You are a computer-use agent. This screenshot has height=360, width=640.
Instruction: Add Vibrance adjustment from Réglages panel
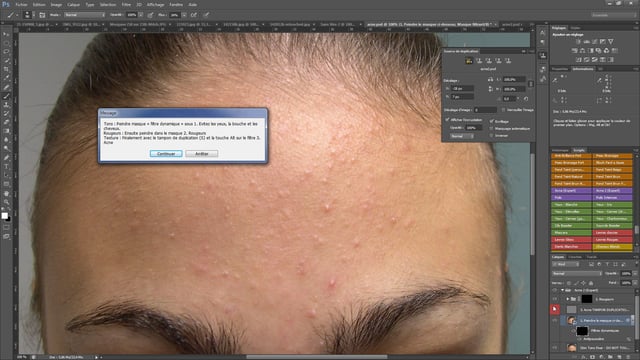click(x=611, y=42)
